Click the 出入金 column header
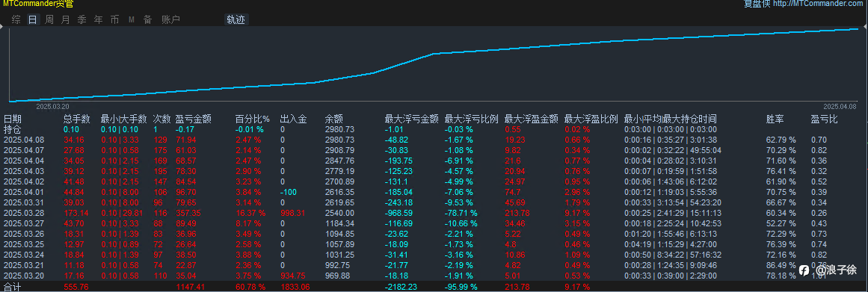This screenshot has height=292, width=868. click(293, 119)
